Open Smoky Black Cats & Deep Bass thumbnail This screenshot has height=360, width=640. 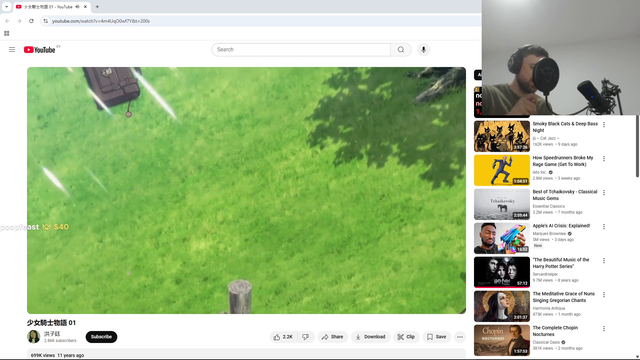[502, 136]
